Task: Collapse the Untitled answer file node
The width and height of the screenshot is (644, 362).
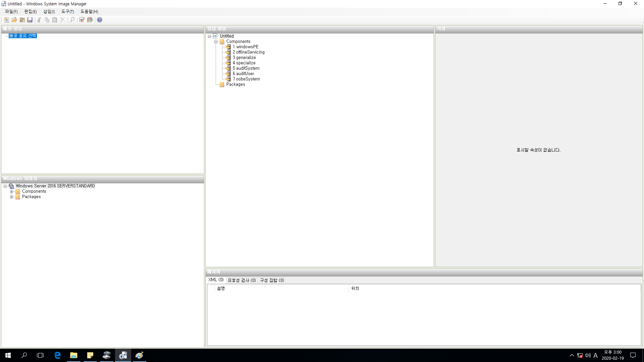Action: click(209, 36)
